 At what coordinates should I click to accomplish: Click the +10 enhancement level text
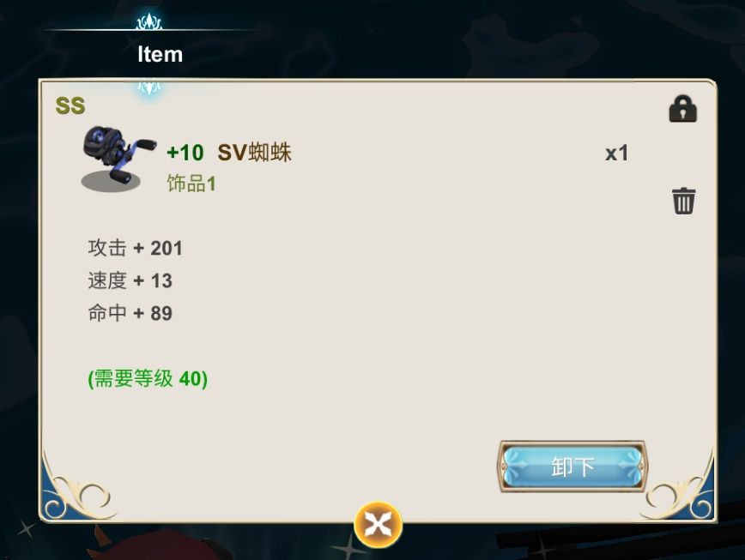pyautogui.click(x=185, y=153)
